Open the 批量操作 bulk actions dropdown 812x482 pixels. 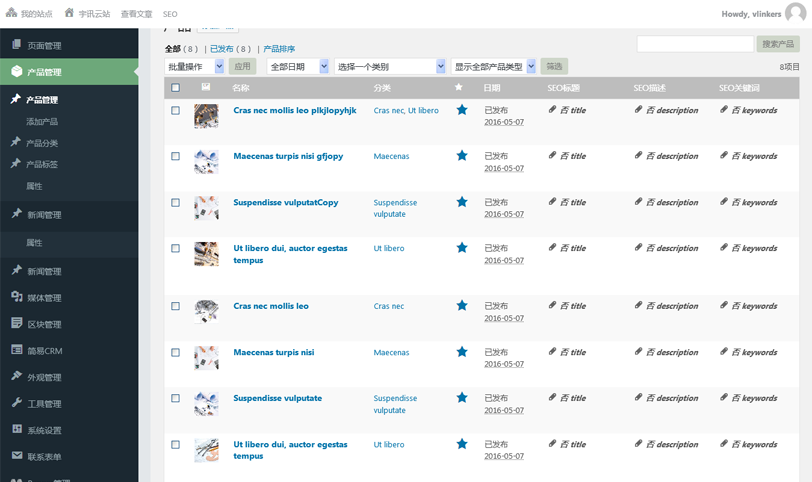pos(194,66)
